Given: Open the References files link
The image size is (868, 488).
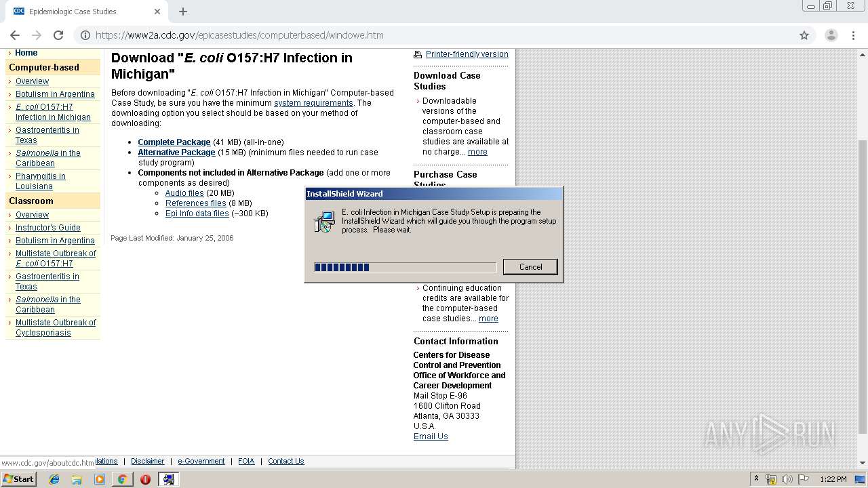Looking at the screenshot, I should (x=196, y=203).
